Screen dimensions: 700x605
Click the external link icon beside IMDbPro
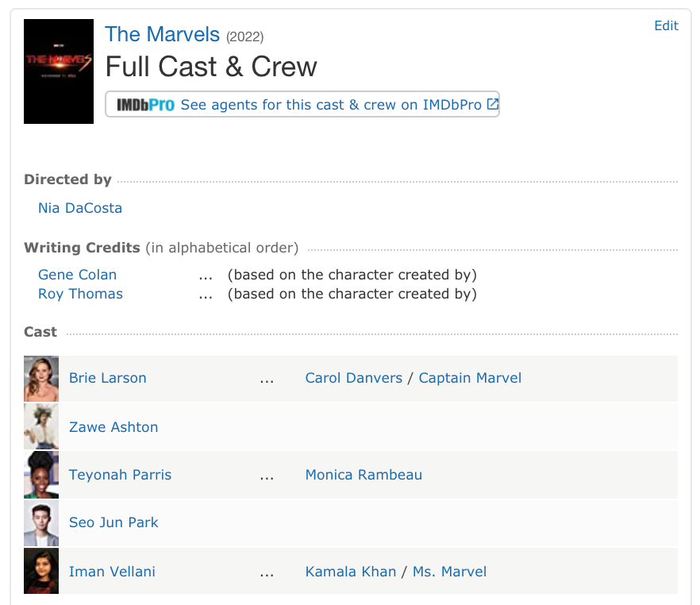492,104
